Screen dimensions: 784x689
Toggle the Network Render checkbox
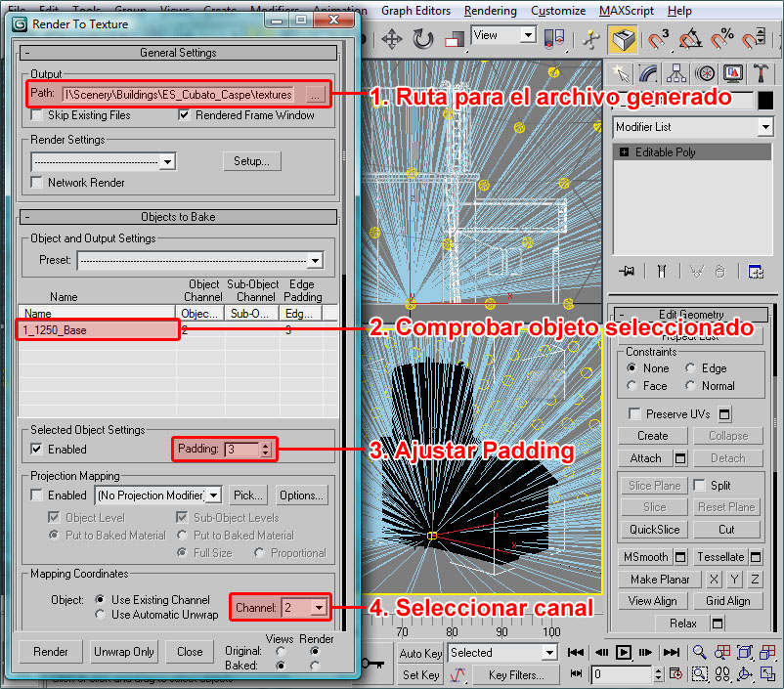click(x=38, y=182)
